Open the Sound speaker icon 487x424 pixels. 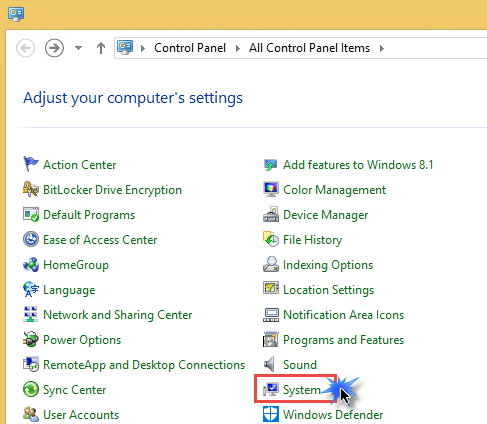click(x=269, y=364)
